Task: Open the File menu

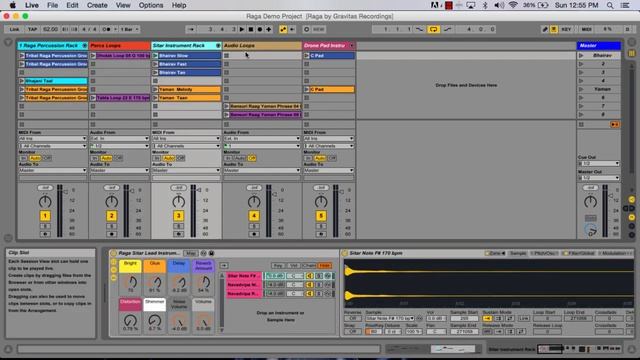Action: point(52,5)
